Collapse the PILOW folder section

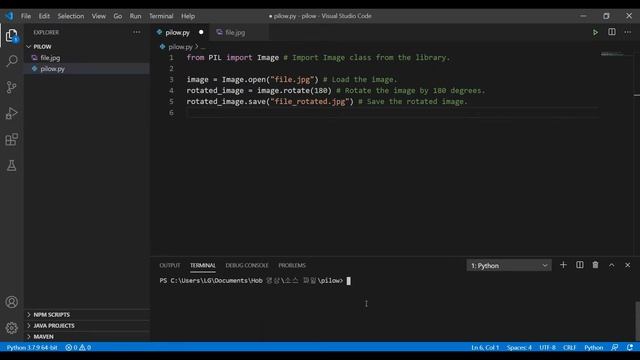(x=87, y=47)
